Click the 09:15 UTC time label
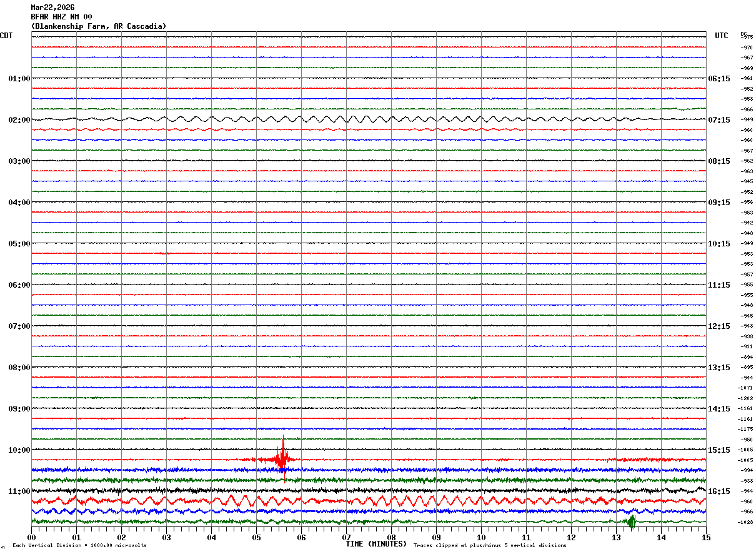The height and width of the screenshot is (554, 756). tap(719, 203)
